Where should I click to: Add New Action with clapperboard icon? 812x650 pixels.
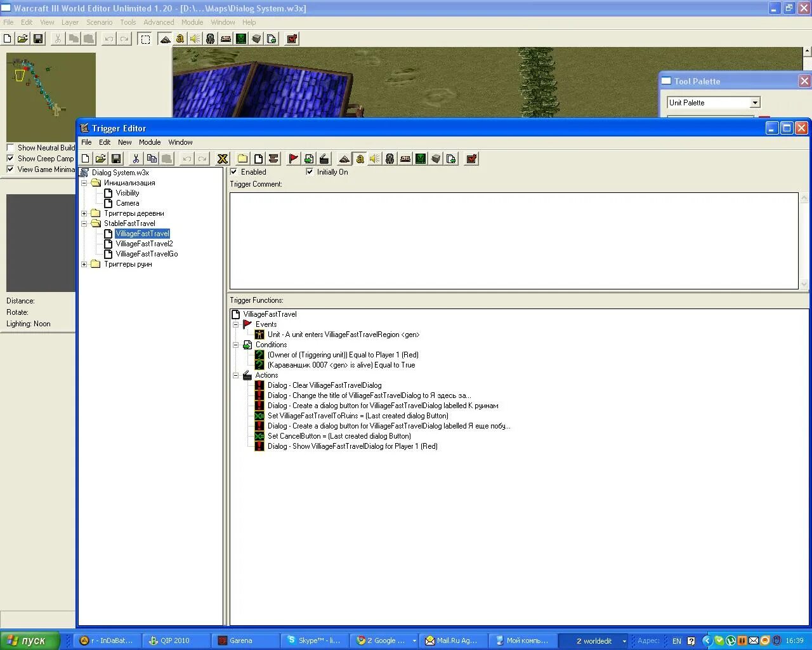(324, 159)
